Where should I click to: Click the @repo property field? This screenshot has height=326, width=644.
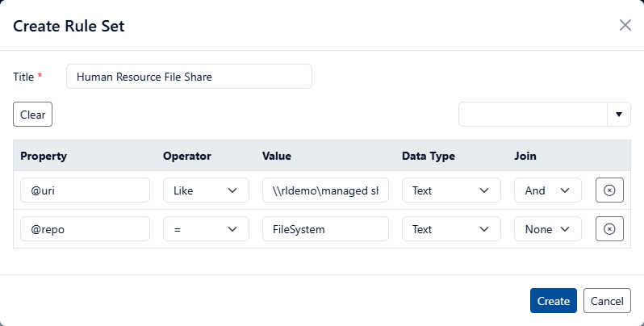85,229
